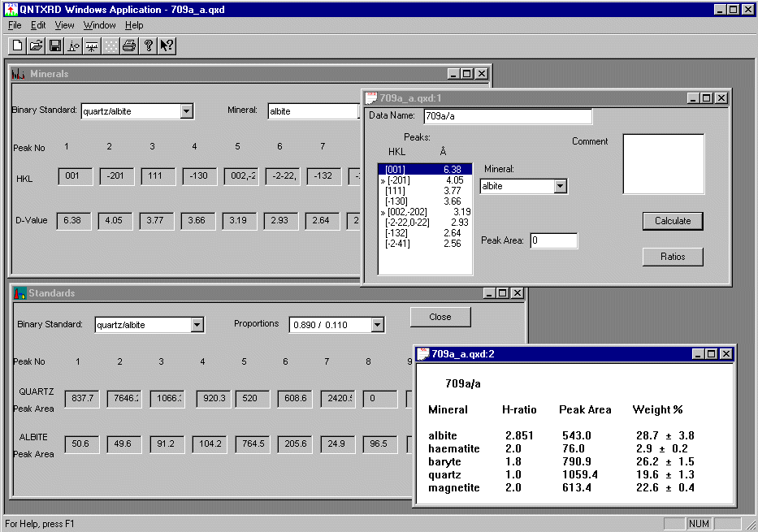Image resolution: width=758 pixels, height=532 pixels.
Task: Click the Data Name field containing 709a/a
Action: (508, 116)
